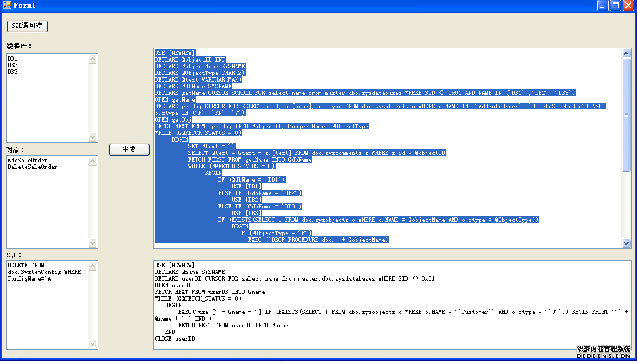
Task: Click the 对象 list scroll-up arrow
Action: [x=93, y=161]
